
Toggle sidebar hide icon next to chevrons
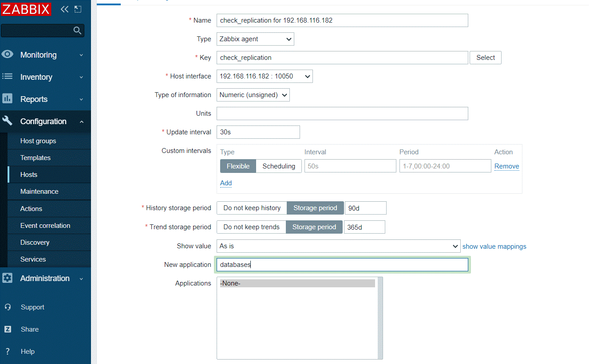click(x=78, y=9)
